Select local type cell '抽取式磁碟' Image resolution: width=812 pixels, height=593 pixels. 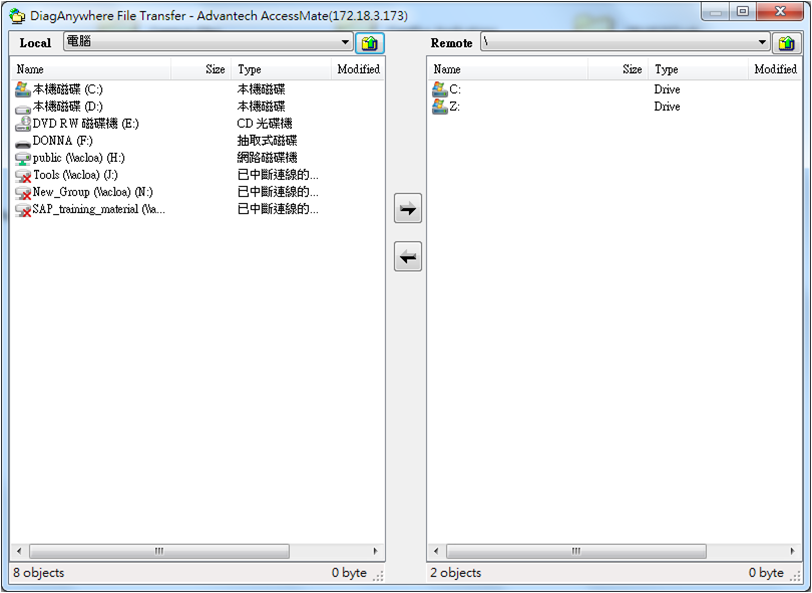pyautogui.click(x=267, y=141)
